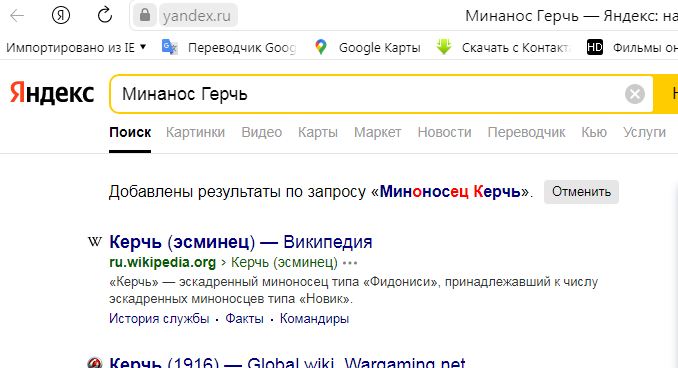Select the Поиск tab
This screenshot has width=678, height=368.
[130, 132]
